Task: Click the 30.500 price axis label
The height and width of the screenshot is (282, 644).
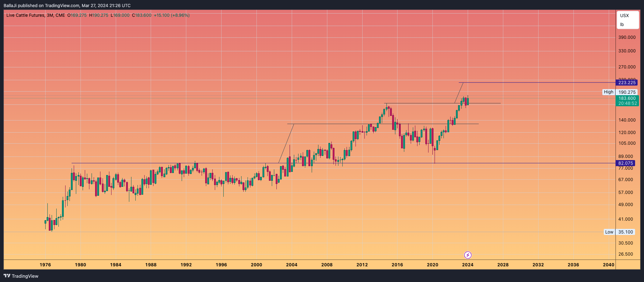Action: click(626, 243)
